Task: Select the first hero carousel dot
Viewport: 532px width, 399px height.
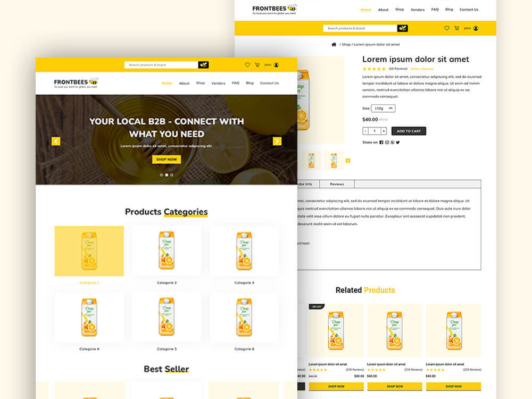Action: [x=161, y=174]
